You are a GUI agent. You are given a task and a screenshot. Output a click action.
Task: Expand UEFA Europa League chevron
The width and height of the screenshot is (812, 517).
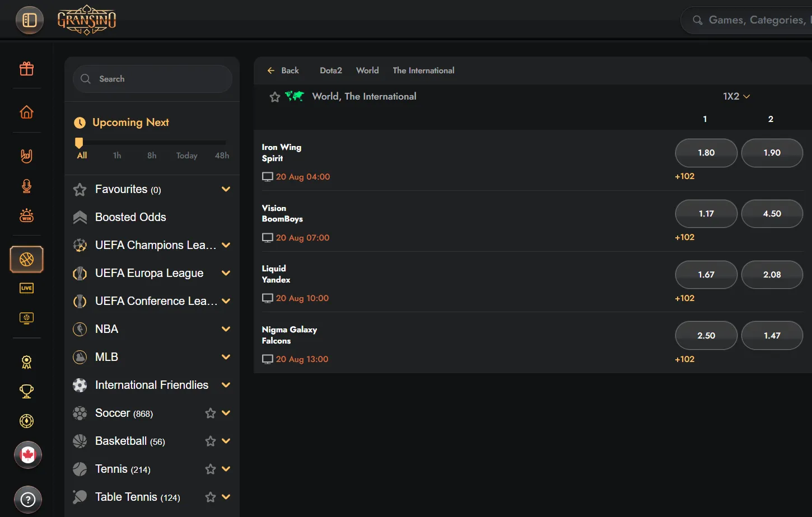(226, 273)
